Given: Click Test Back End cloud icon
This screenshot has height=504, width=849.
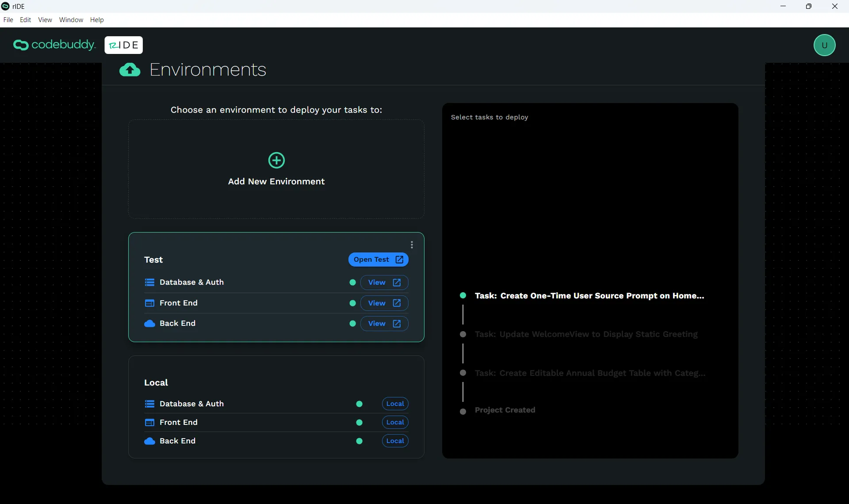Looking at the screenshot, I should pos(149,324).
